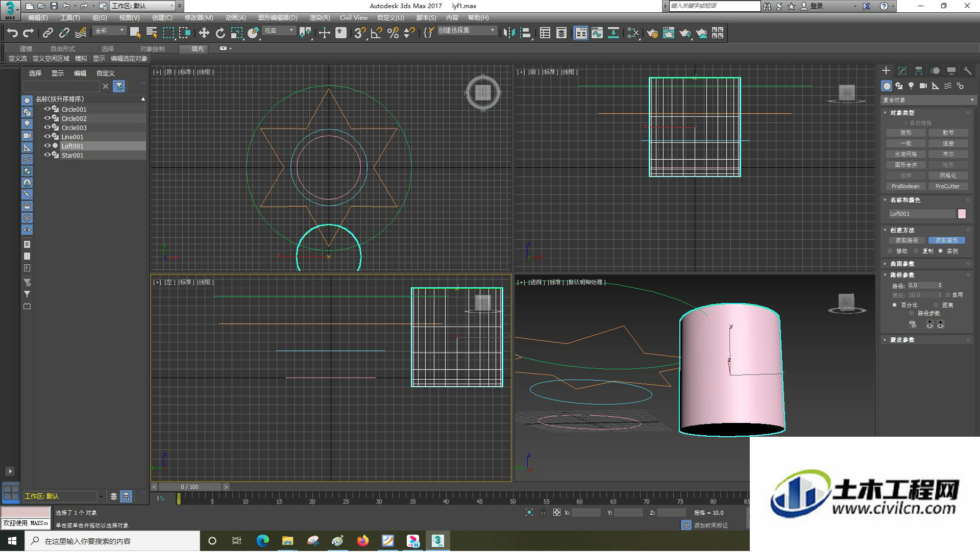Switch to the Modify panel tab
Image resolution: width=980 pixels, height=552 pixels.
tap(902, 71)
